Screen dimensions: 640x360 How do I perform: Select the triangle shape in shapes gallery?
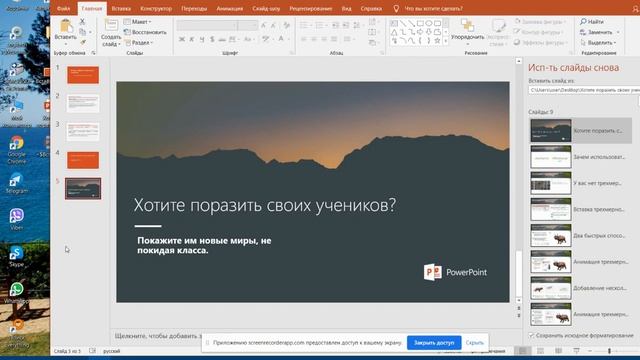point(394,32)
